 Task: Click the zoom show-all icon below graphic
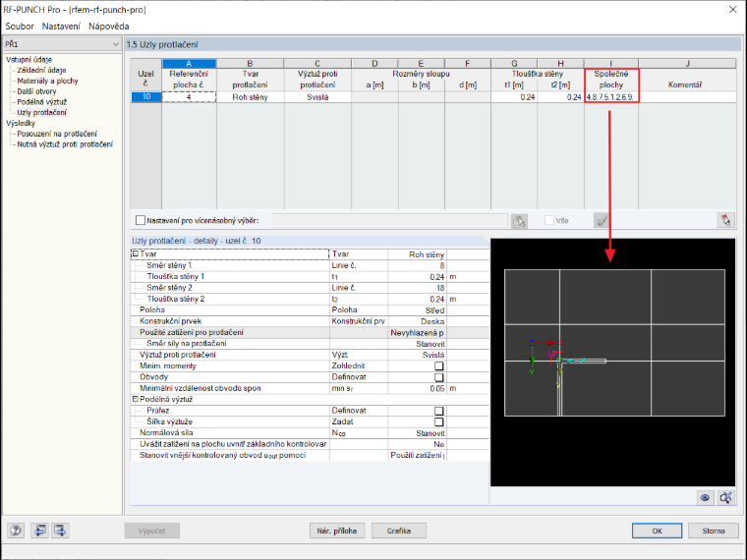[x=725, y=498]
